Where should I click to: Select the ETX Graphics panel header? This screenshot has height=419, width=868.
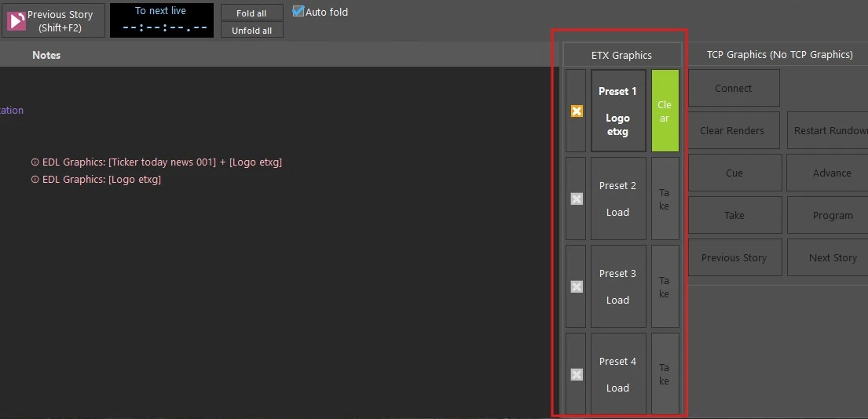pyautogui.click(x=621, y=55)
